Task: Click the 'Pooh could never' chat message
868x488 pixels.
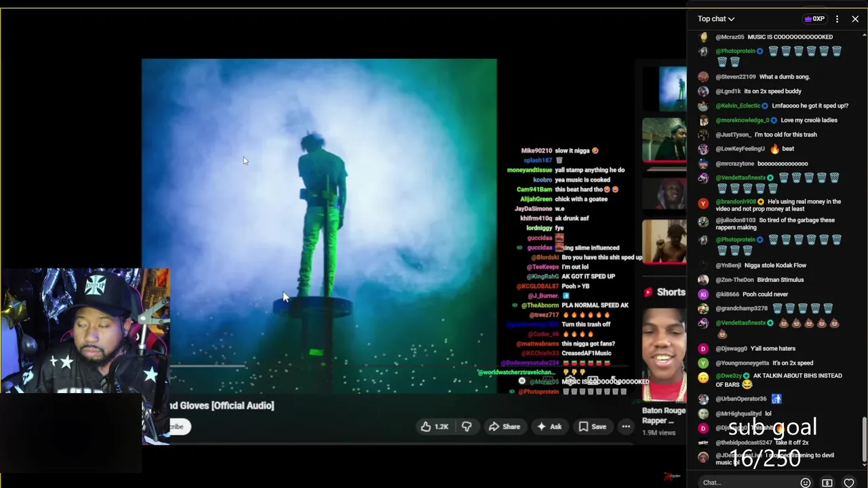Action: (765, 294)
